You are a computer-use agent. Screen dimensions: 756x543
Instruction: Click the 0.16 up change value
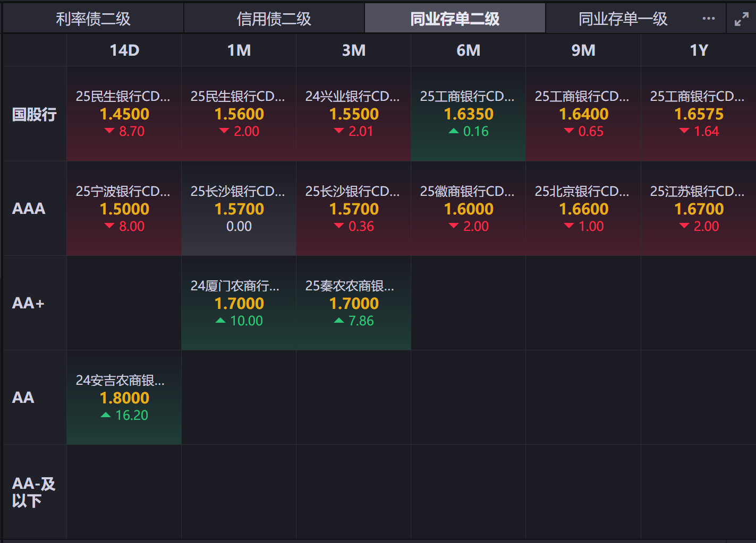pyautogui.click(x=469, y=131)
